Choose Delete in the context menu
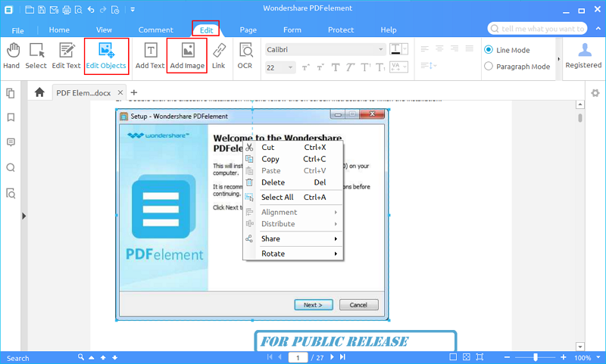Image resolution: width=606 pixels, height=364 pixels. click(x=293, y=182)
